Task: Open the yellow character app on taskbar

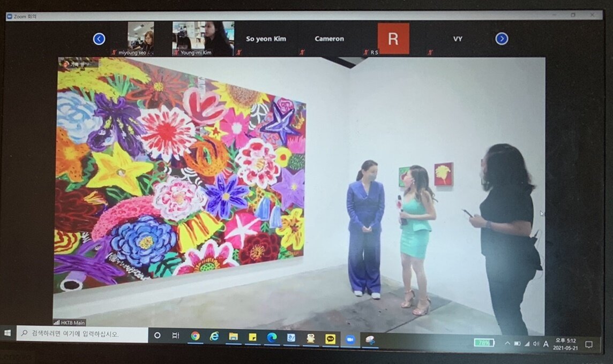Action: tap(310, 338)
